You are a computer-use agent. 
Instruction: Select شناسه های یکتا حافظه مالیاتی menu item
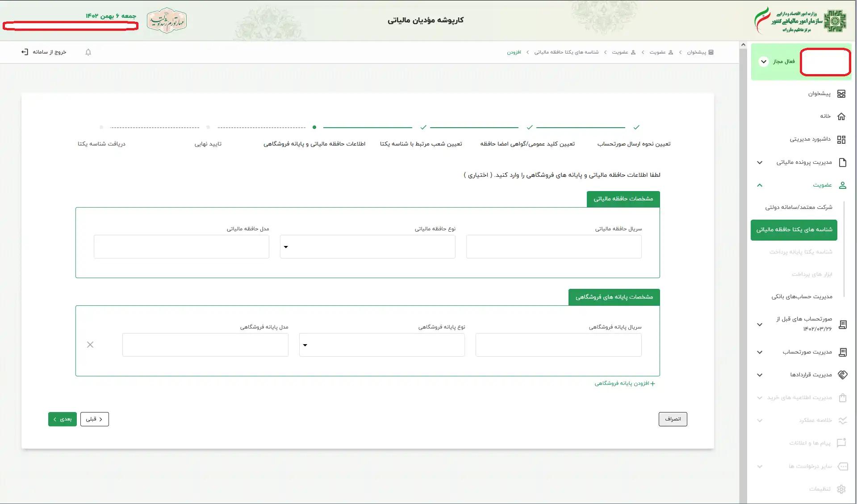click(x=794, y=230)
